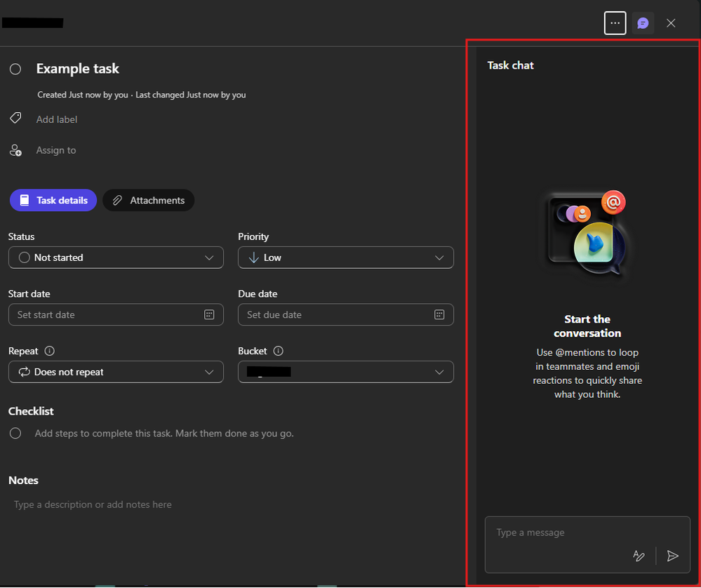Viewport: 701px width, 588px height.
Task: Open the Due date calendar icon
Action: click(439, 315)
